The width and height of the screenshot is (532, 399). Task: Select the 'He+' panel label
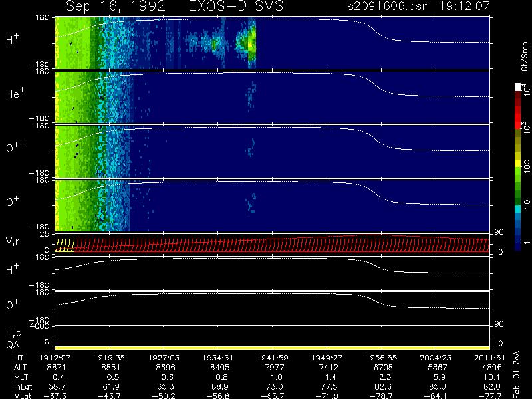click(x=15, y=93)
